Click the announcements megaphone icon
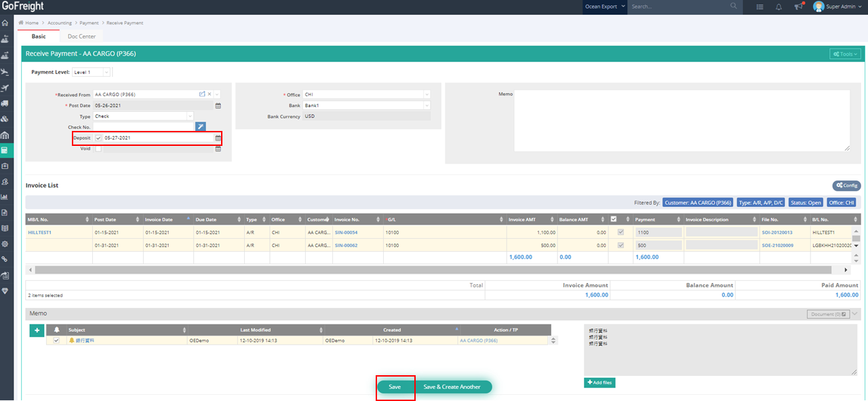The height and width of the screenshot is (401, 868). pyautogui.click(x=798, y=7)
